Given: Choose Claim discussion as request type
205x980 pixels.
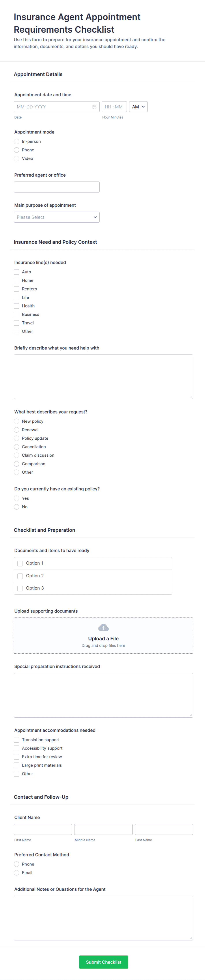Looking at the screenshot, I should click(17, 455).
